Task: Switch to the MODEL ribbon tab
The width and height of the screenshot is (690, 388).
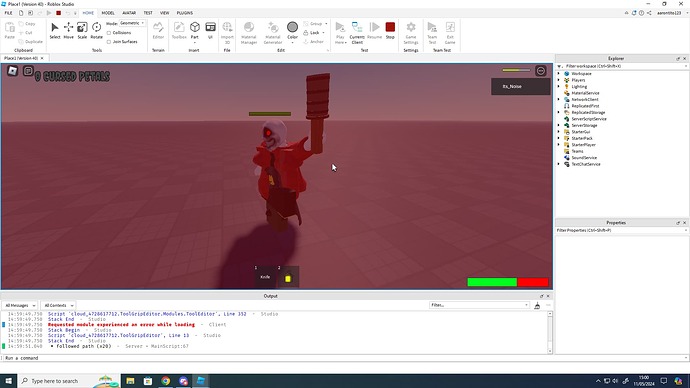Action: pos(108,13)
